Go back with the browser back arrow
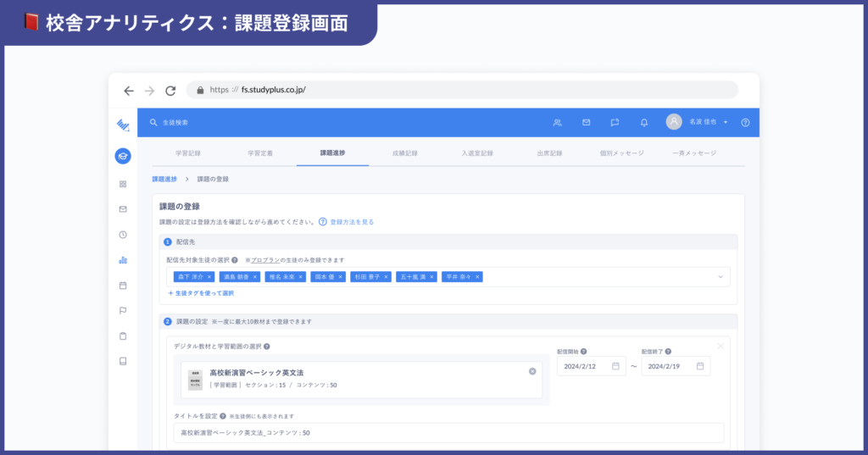Image resolution: width=868 pixels, height=455 pixels. pos(129,91)
